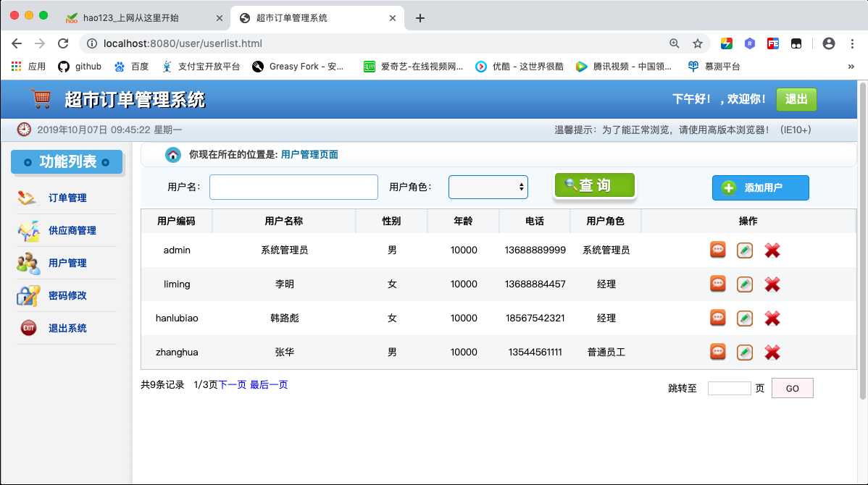
Task: View details of admin user
Action: pos(717,250)
